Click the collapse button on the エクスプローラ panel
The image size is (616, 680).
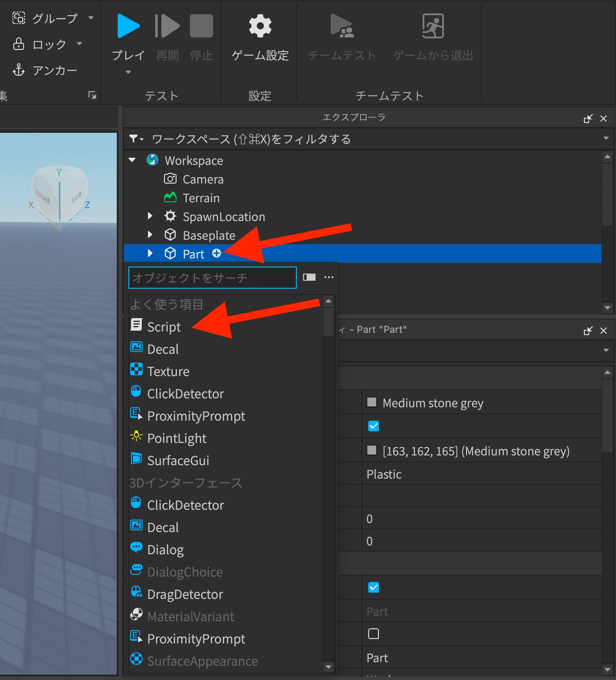[x=588, y=119]
